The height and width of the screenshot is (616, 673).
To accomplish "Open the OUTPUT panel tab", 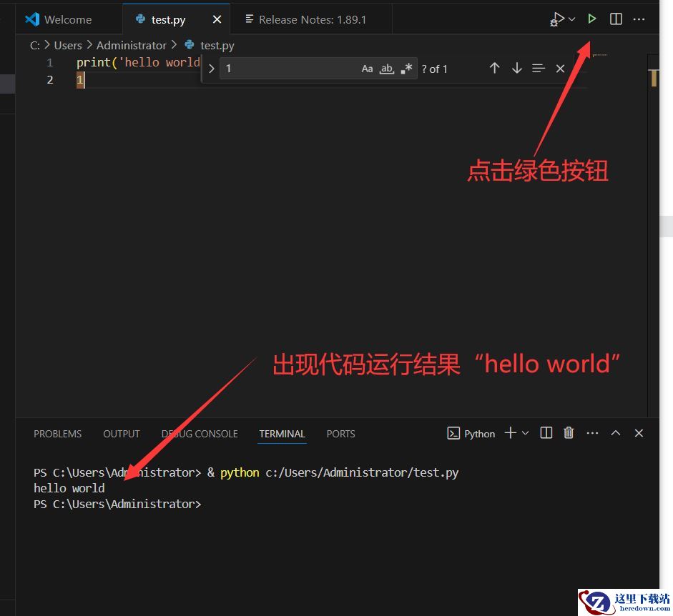I will [x=122, y=434].
